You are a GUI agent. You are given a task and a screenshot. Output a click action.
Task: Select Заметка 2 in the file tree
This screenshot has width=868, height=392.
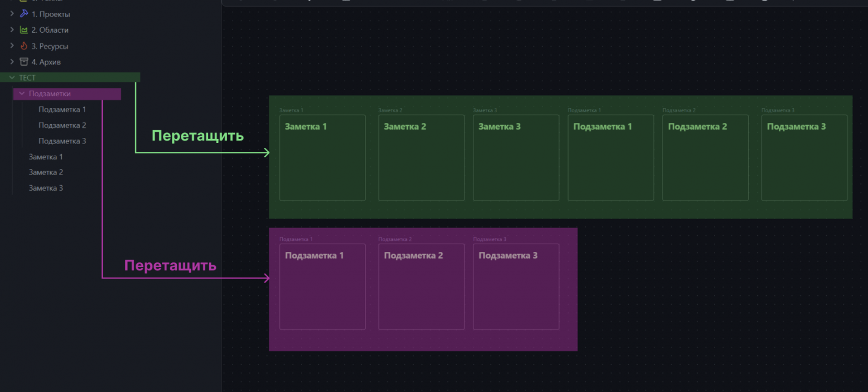click(46, 172)
